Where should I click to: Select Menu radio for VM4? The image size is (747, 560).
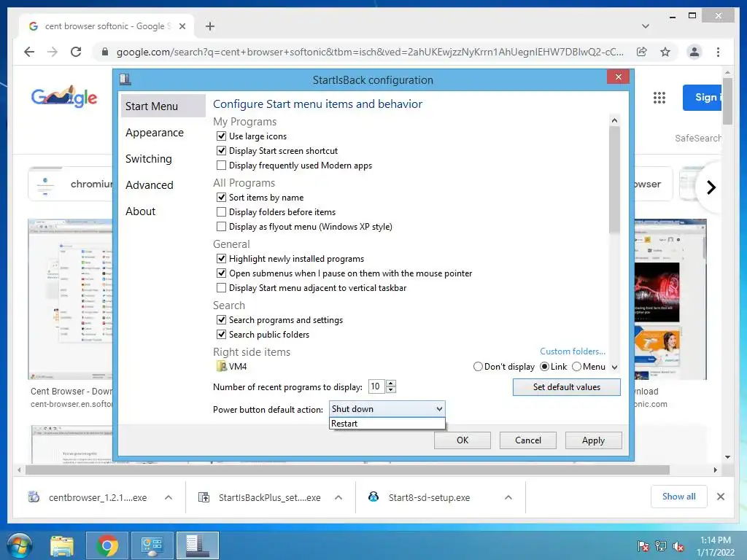576,367
